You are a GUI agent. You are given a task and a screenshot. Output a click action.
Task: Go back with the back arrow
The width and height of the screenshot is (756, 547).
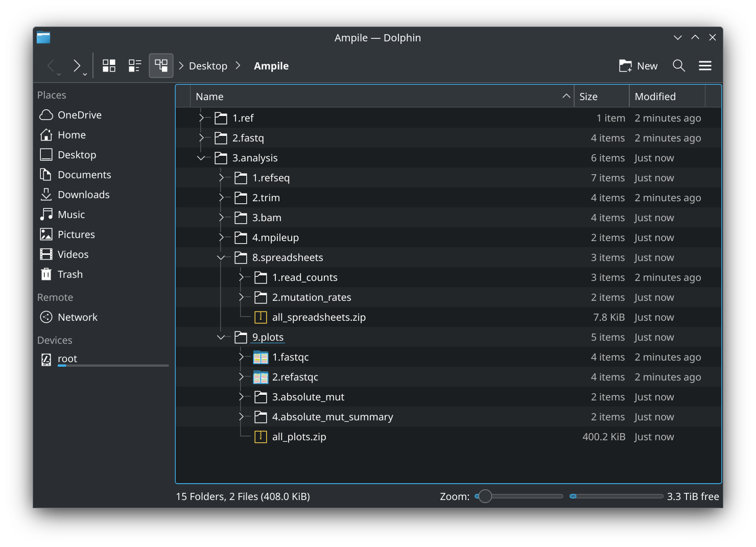click(51, 65)
